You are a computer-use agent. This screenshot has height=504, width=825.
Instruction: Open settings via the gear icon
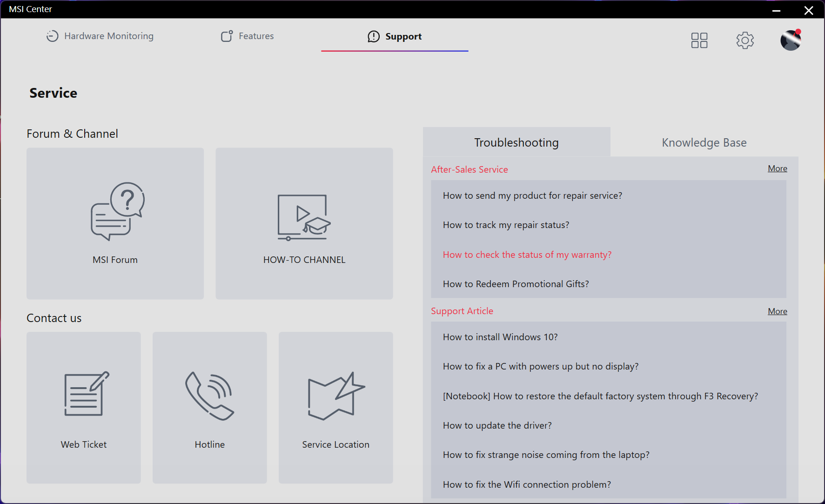745,40
